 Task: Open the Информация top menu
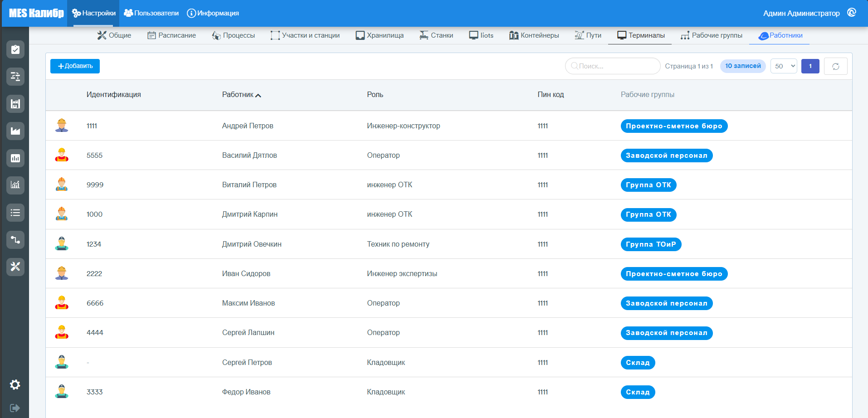213,13
